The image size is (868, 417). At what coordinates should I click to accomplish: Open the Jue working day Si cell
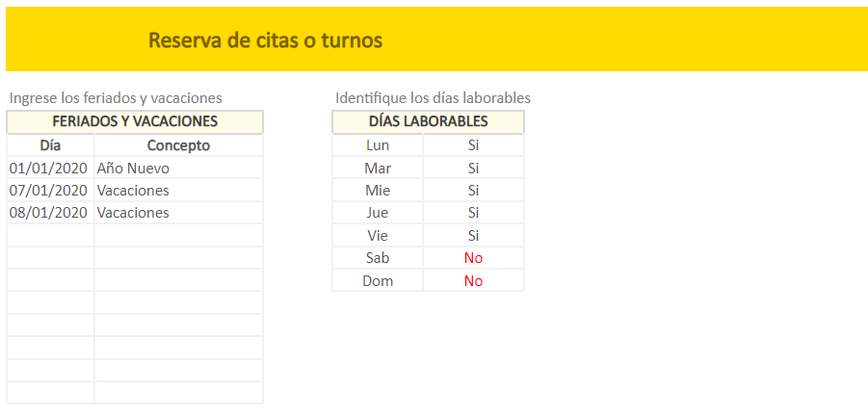click(x=473, y=213)
